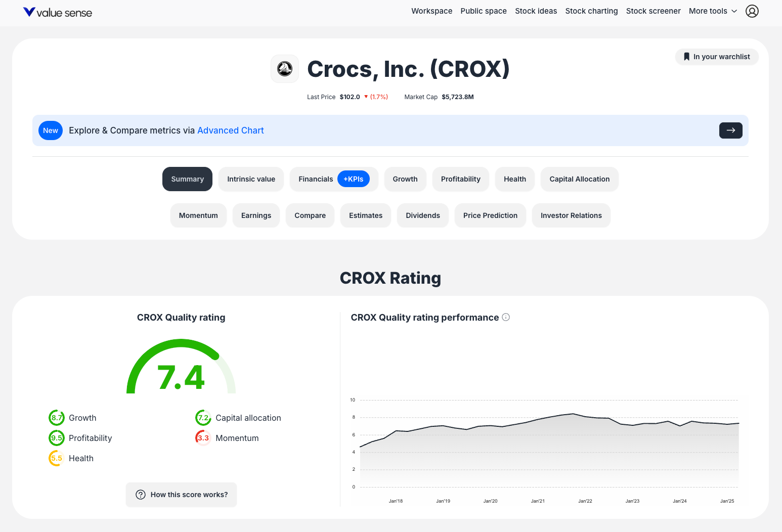Click the Capital allocation label
The width and height of the screenshot is (782, 532).
click(248, 418)
